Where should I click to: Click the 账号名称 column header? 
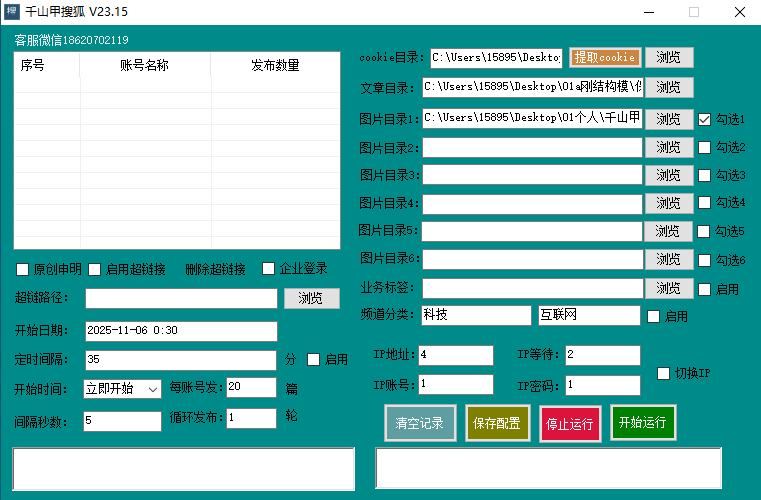pyautogui.click(x=145, y=65)
